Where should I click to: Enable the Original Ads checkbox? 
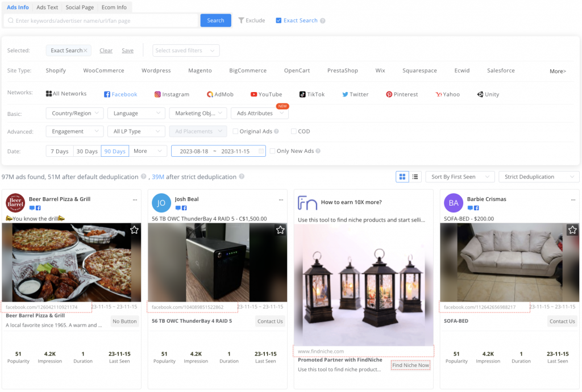235,131
